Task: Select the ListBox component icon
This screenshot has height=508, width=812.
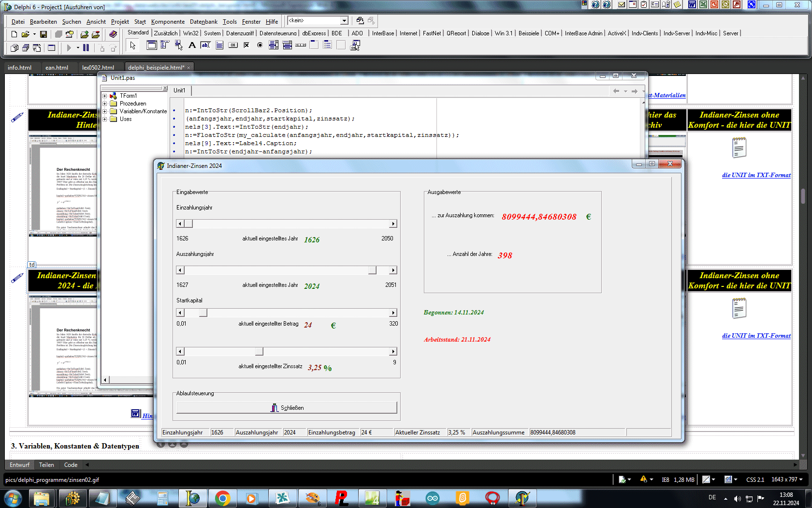Action: click(274, 45)
